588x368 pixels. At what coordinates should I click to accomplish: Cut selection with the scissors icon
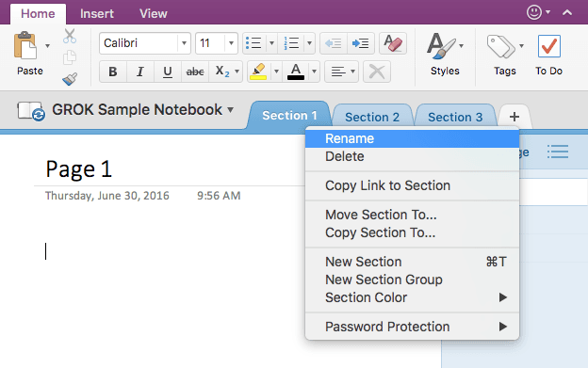point(70,36)
